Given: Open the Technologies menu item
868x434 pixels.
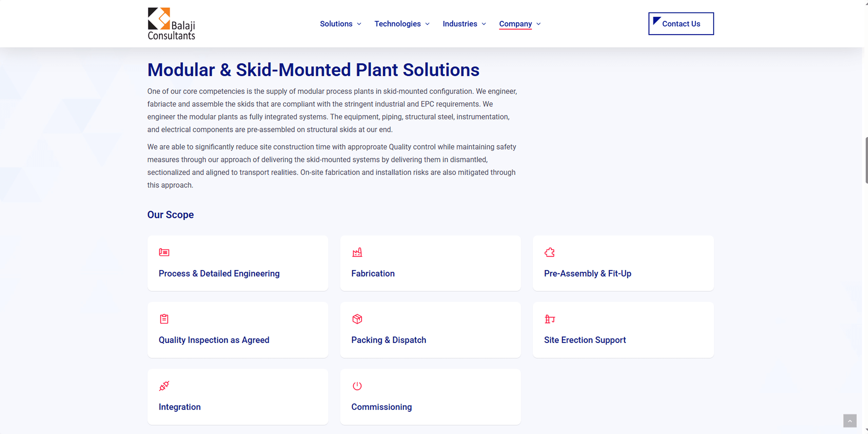Looking at the screenshot, I should click(397, 24).
